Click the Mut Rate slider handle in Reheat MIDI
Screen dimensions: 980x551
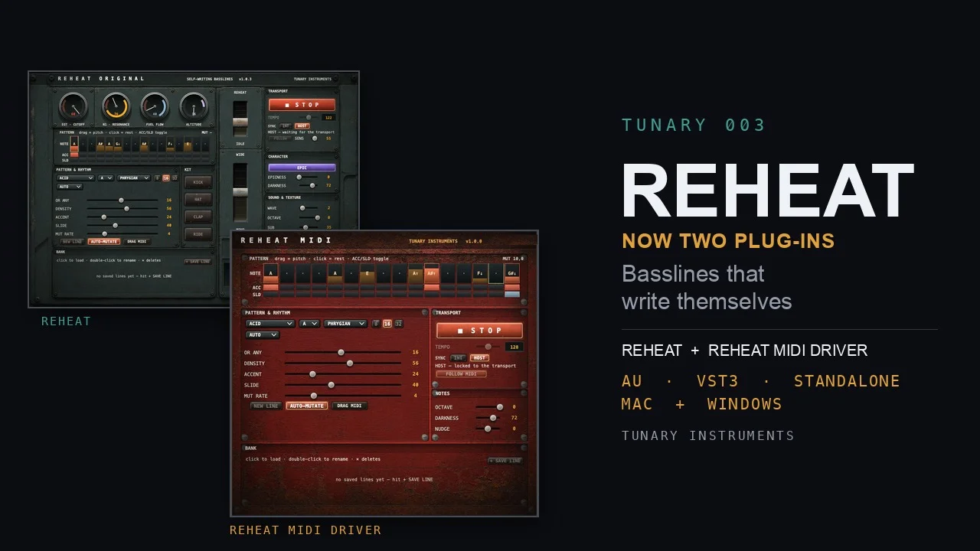(314, 396)
